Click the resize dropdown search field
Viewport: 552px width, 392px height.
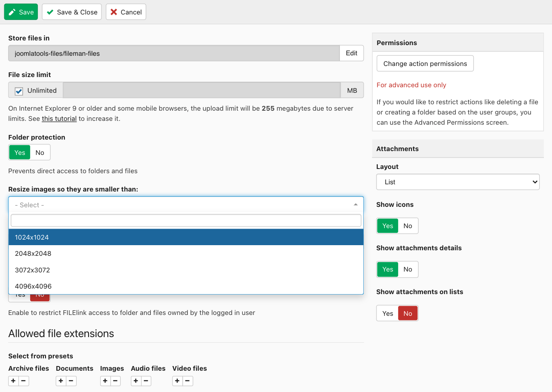186,220
